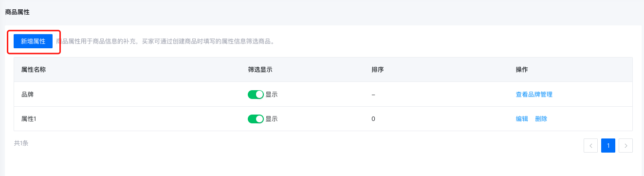Select the 品牌 attribute name cell

point(27,95)
